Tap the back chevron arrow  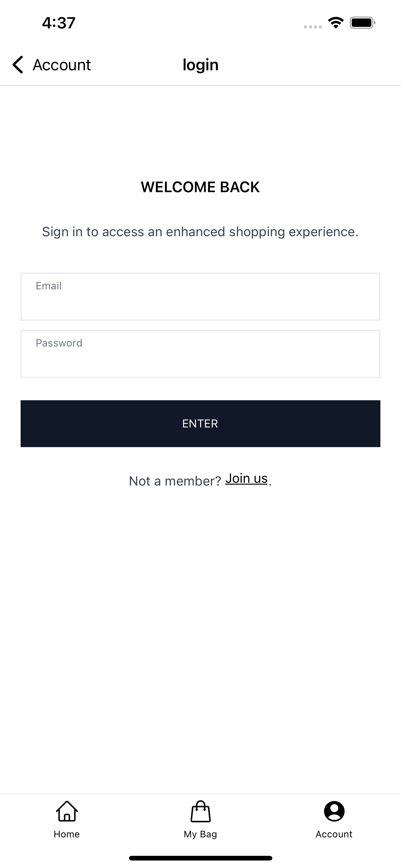pos(18,65)
